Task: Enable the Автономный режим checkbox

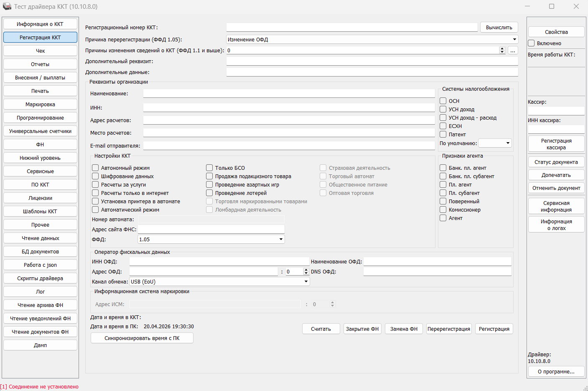Action: click(x=95, y=168)
